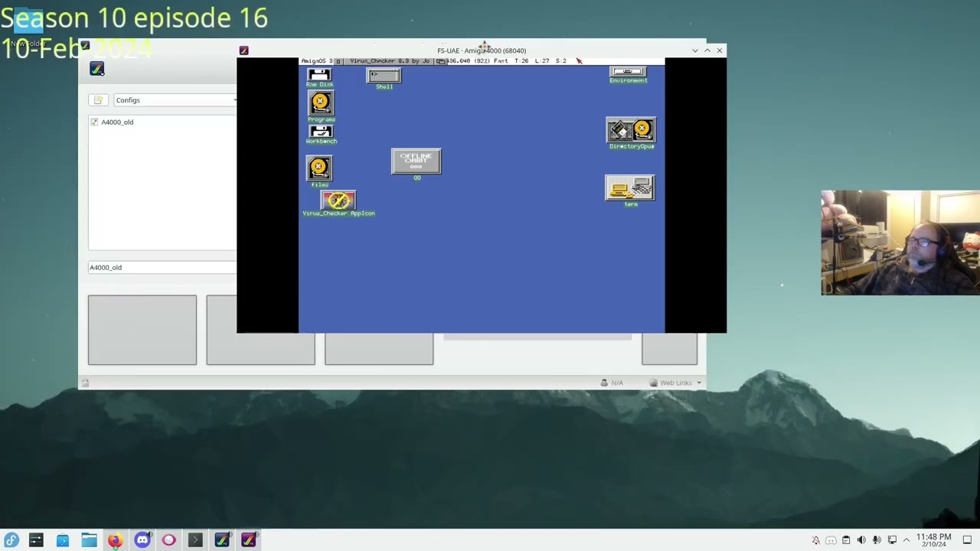Open the terminal from the taskbar
Image resolution: width=980 pixels, height=551 pixels.
tap(195, 540)
